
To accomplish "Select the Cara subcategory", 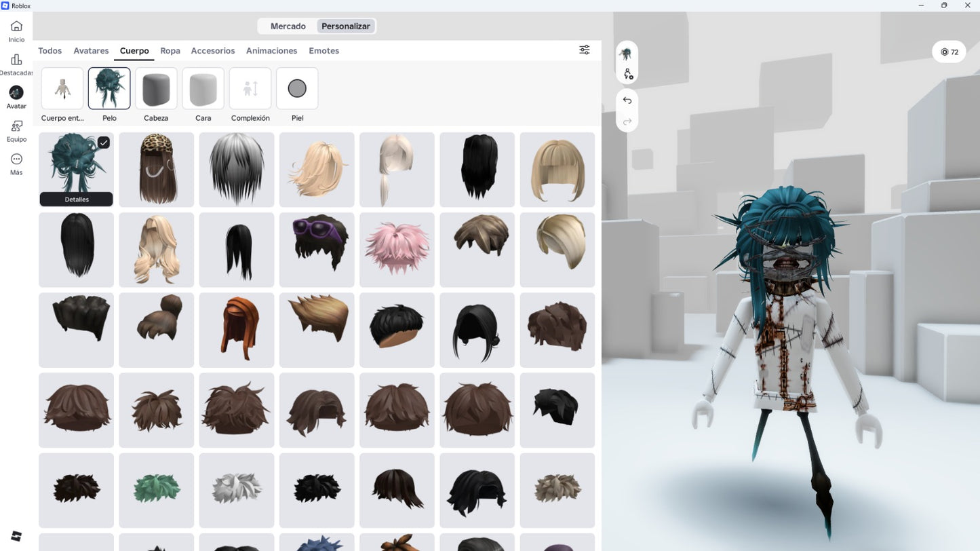I will 203,95.
